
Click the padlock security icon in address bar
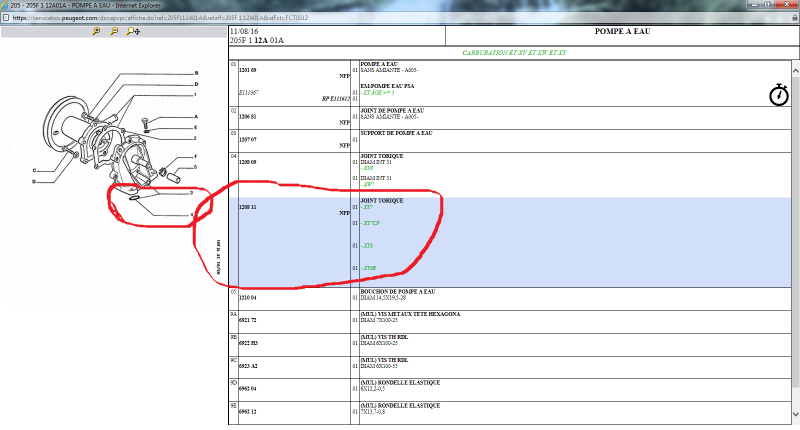click(x=795, y=18)
